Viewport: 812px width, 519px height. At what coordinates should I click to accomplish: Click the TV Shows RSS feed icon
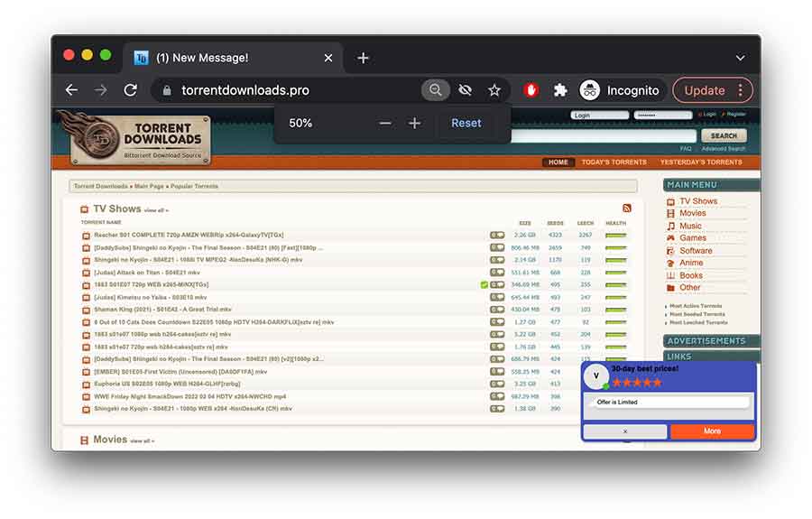point(627,209)
